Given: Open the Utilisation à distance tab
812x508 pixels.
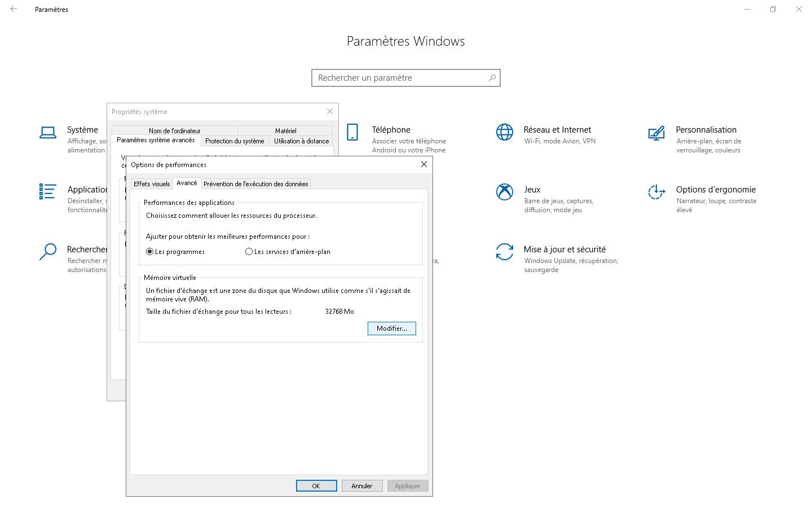Looking at the screenshot, I should click(301, 141).
